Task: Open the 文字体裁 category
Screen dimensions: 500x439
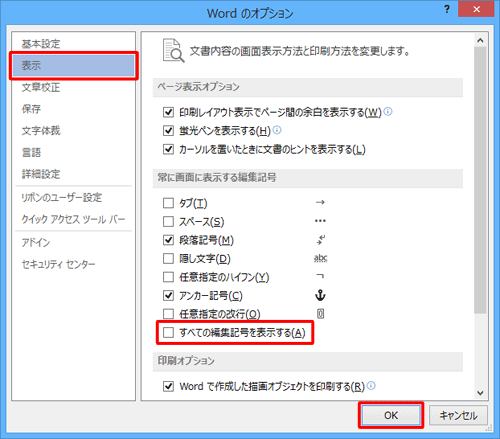Action: pyautogui.click(x=41, y=131)
